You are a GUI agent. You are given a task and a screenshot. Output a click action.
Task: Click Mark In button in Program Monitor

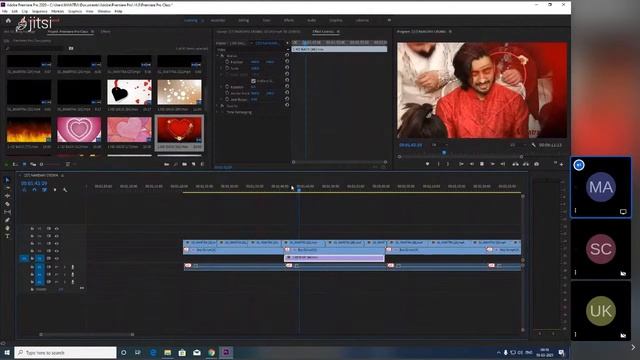click(439, 164)
